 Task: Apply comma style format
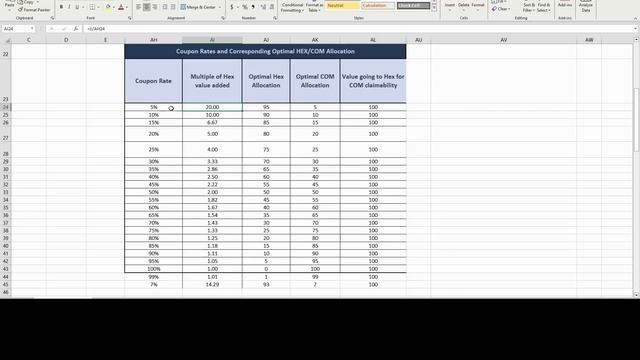(x=253, y=7)
